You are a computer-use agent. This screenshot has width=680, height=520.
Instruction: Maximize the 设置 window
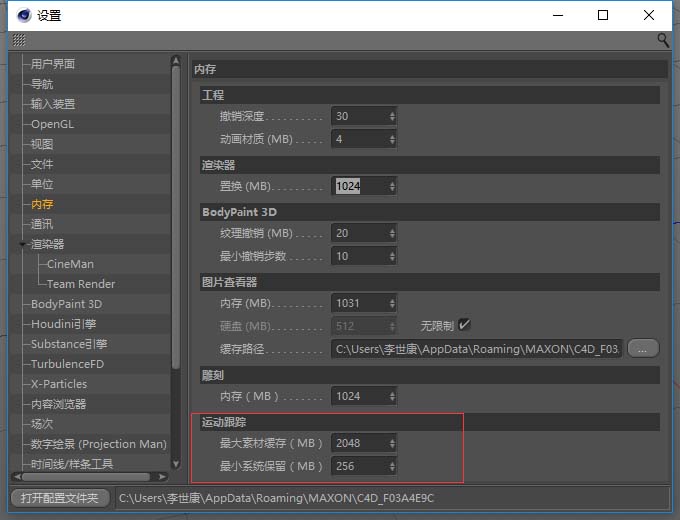point(603,15)
